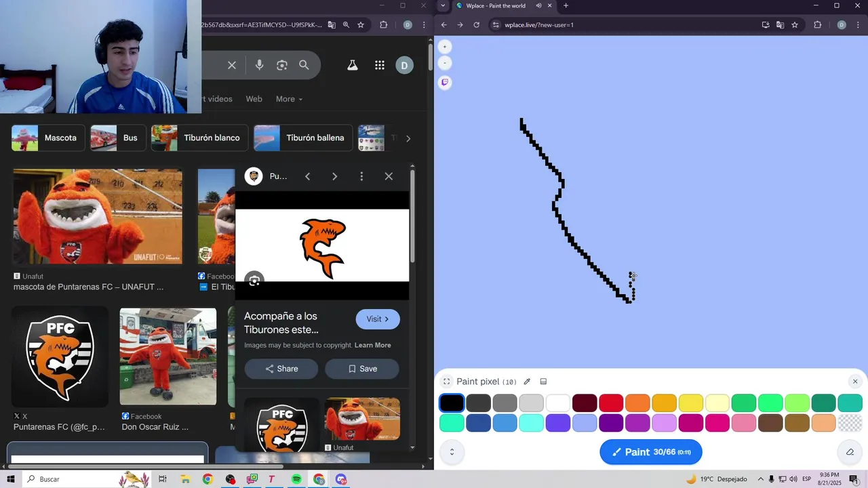868x488 pixels.
Task: Pick the dark brown color swatch
Action: (770, 423)
